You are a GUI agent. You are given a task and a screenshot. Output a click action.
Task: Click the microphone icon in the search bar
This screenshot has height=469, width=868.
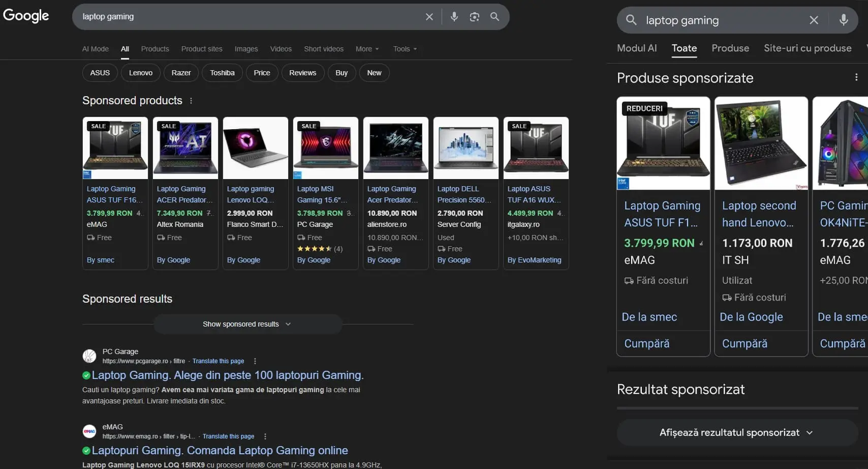pos(454,16)
